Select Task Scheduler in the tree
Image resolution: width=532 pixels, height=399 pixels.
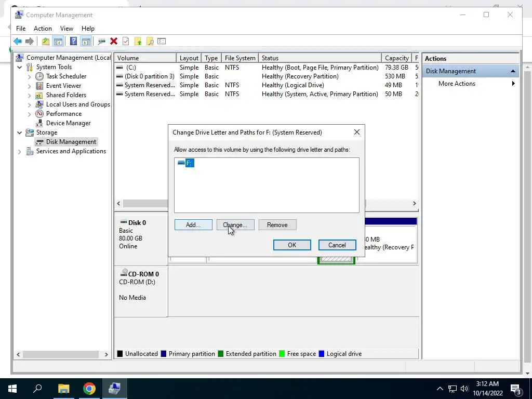66,76
